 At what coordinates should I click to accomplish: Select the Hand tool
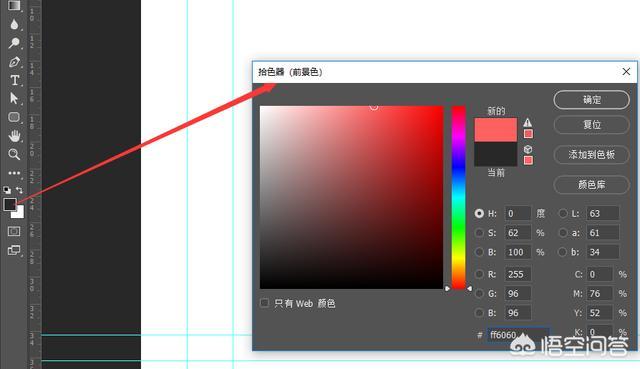pos(15,136)
